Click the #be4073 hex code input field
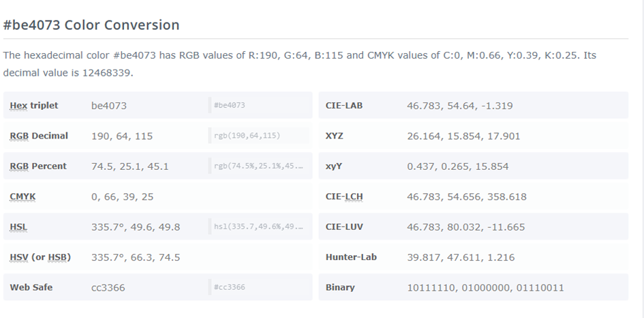The height and width of the screenshot is (318, 644). click(x=258, y=106)
